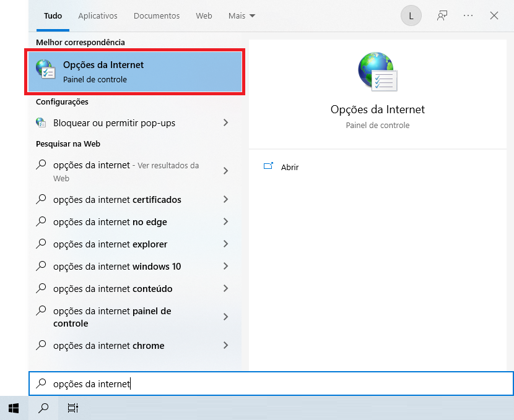This screenshot has height=420, width=514.
Task: Expand arrow for Bloquear ou permitir pop-ups
Action: 225,123
